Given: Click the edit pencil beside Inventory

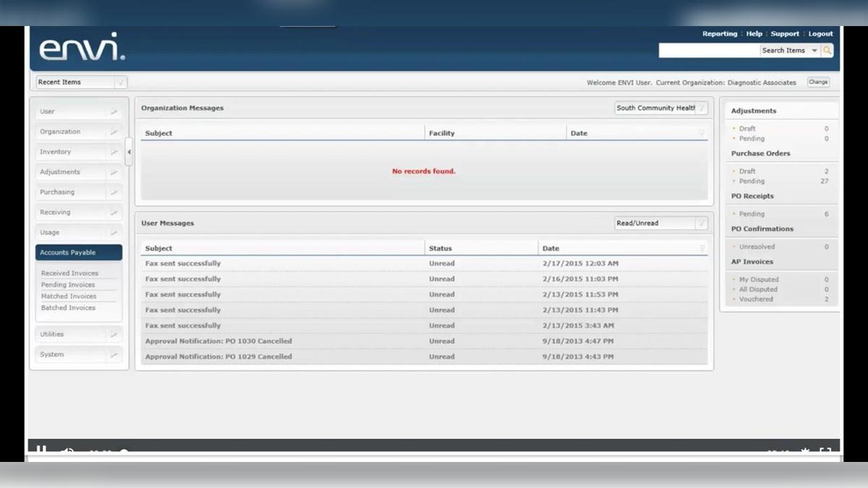Looking at the screenshot, I should (114, 152).
